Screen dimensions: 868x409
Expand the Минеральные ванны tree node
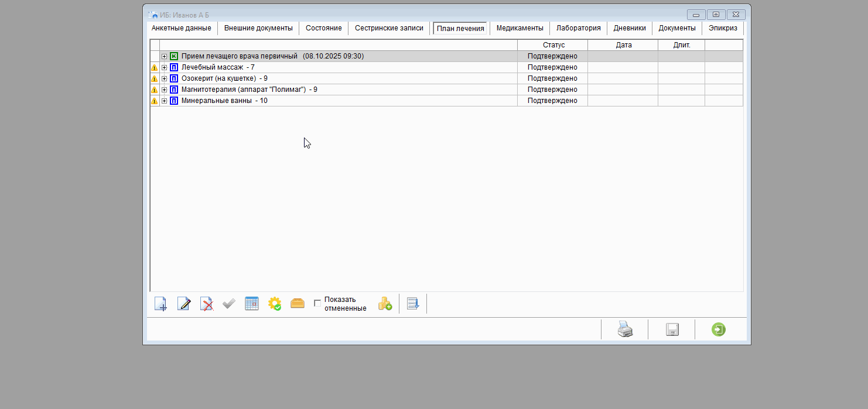point(165,101)
